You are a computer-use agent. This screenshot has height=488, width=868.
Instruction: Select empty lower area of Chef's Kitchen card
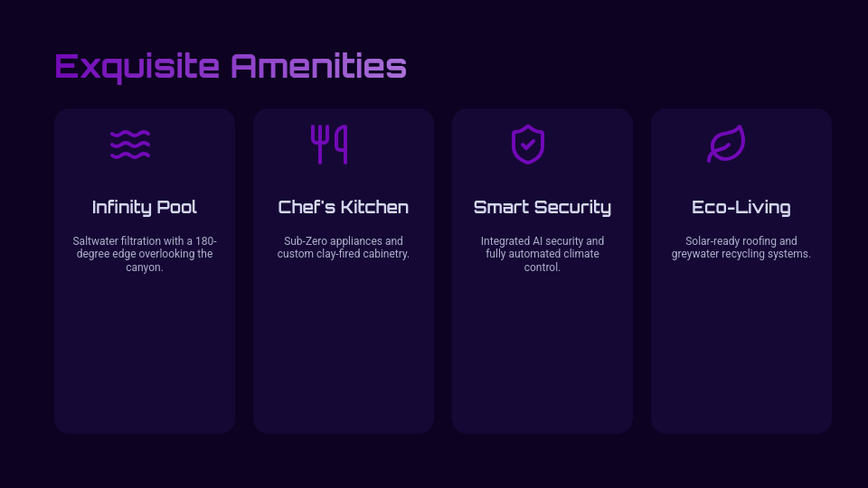(x=344, y=361)
